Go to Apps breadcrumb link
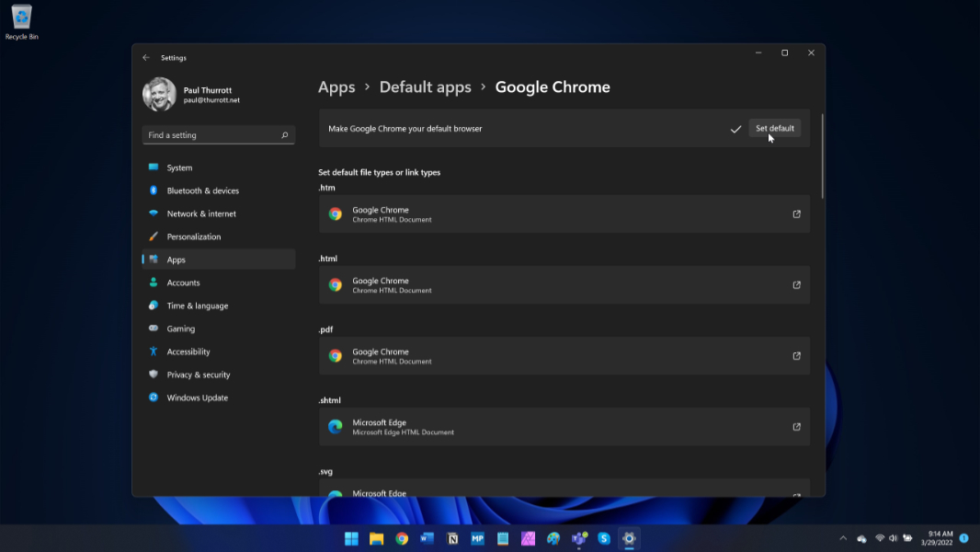The height and width of the screenshot is (552, 980). tap(336, 87)
